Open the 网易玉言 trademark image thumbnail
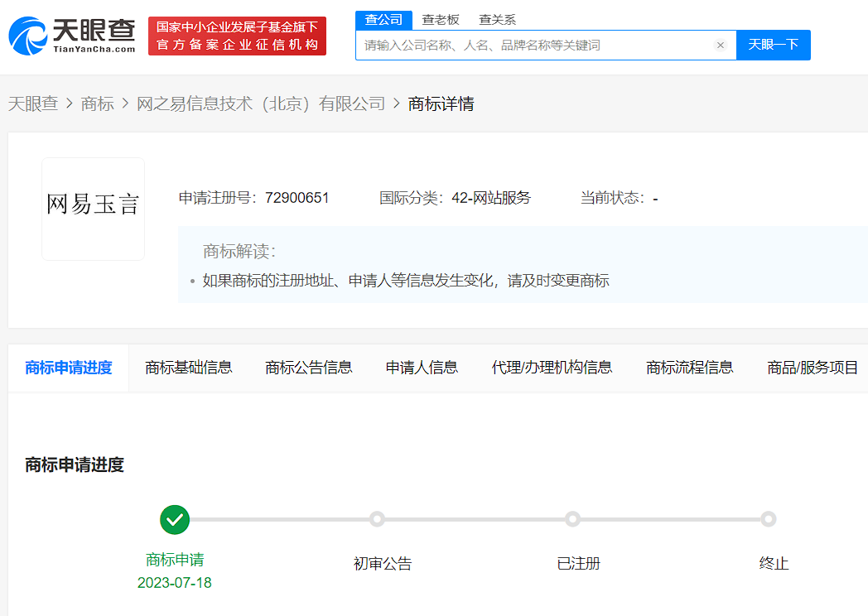The image size is (868, 616). click(x=93, y=209)
